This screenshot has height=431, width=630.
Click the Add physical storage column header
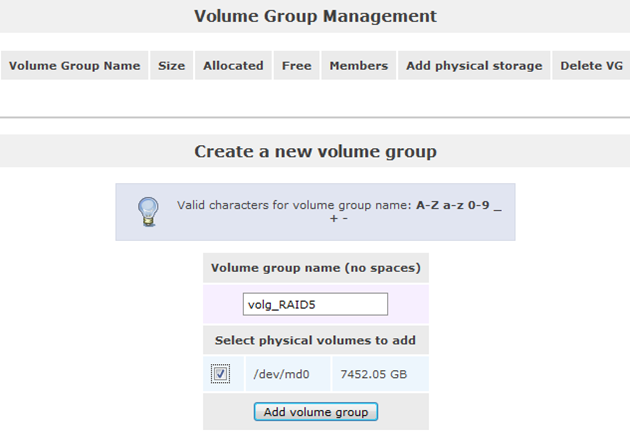click(x=474, y=66)
